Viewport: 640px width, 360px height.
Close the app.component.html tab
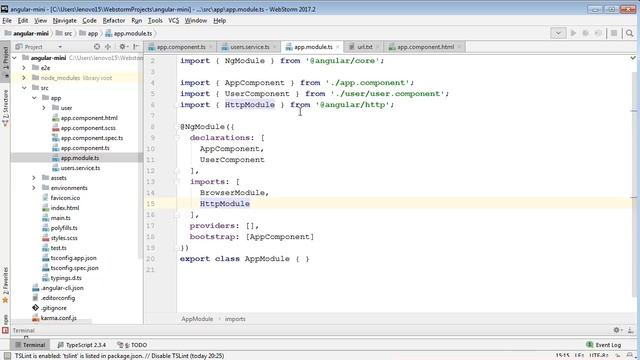coord(460,47)
